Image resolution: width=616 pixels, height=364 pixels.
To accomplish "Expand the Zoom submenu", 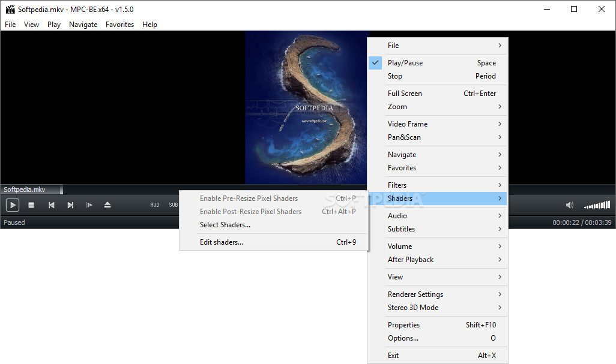I will click(x=437, y=107).
